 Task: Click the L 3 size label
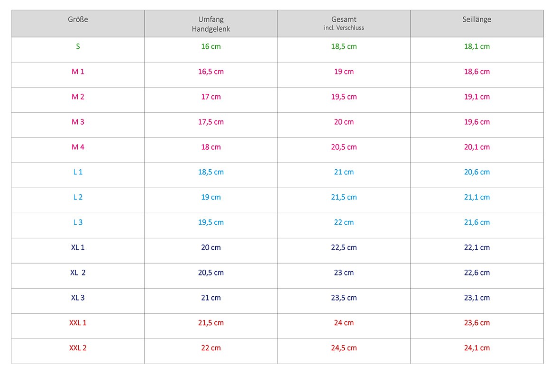pyautogui.click(x=78, y=222)
